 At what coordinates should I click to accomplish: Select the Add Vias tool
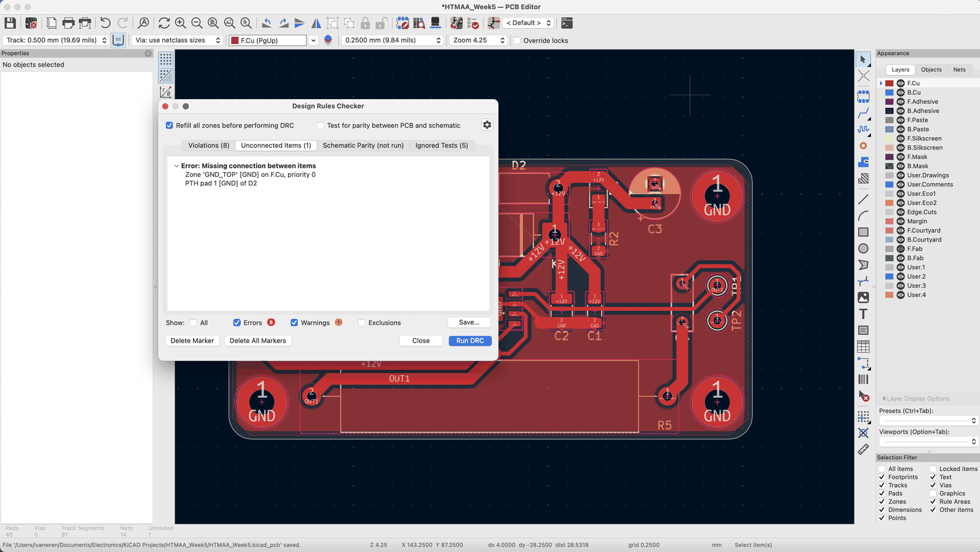[x=864, y=146]
